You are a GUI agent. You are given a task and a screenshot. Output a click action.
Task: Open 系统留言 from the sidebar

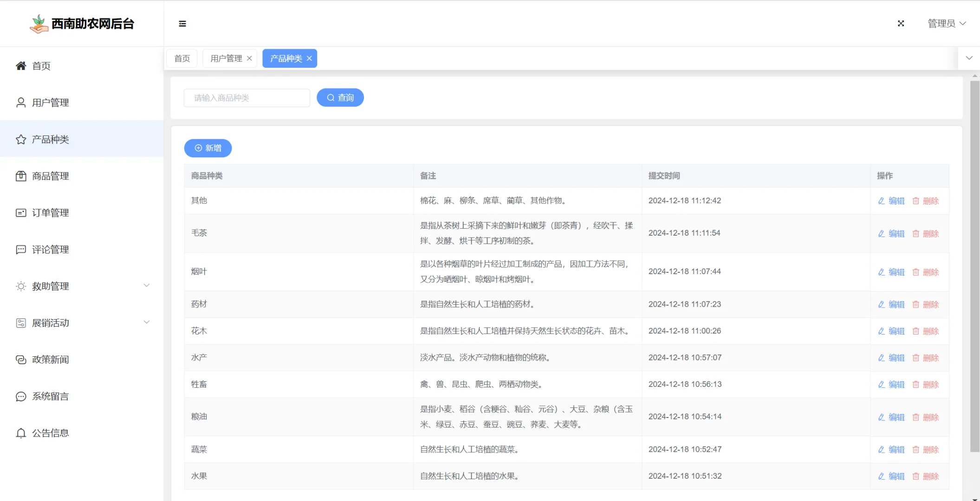click(50, 396)
